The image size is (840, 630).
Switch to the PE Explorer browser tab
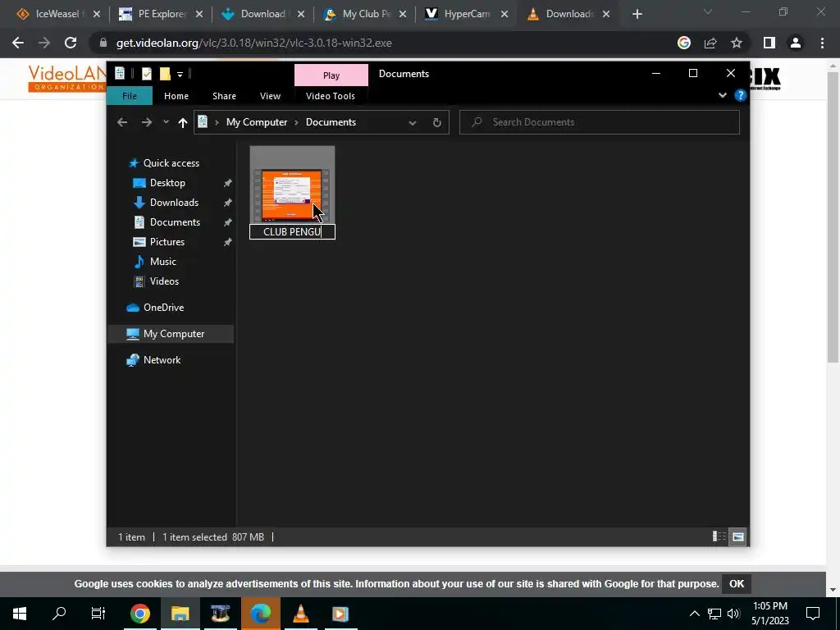coord(162,14)
